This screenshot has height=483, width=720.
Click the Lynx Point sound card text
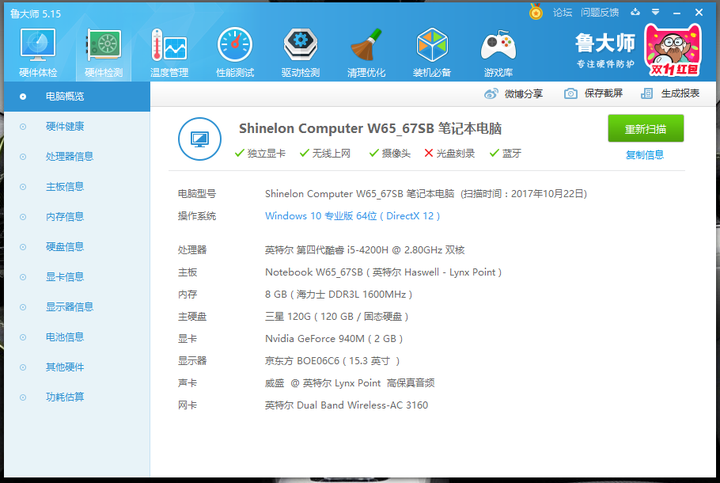349,383
